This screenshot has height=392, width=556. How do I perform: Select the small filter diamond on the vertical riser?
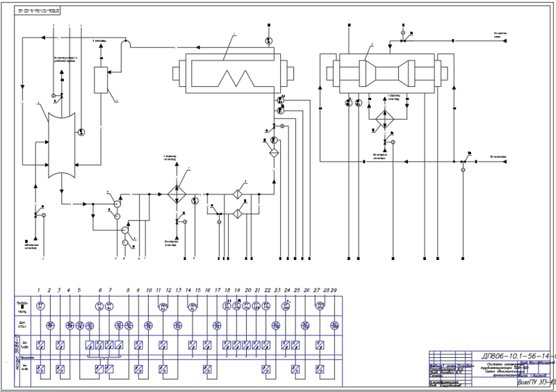[274, 153]
